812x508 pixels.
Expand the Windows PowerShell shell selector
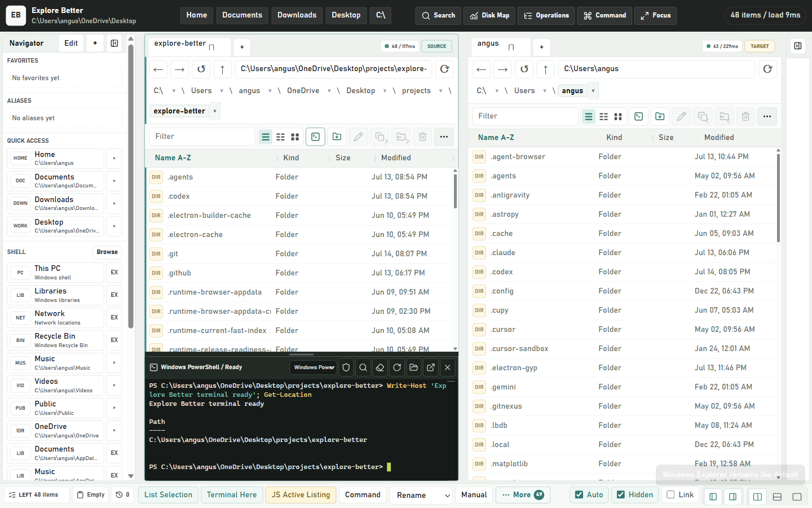[x=314, y=367]
